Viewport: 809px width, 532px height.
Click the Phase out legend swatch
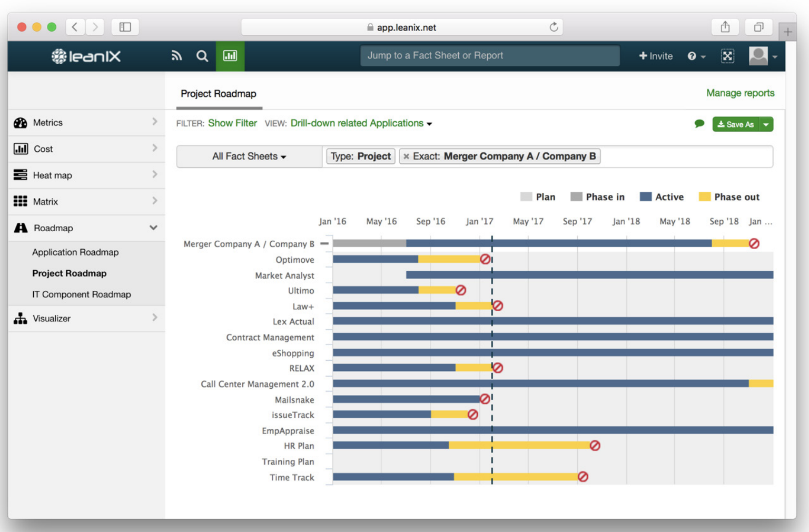click(x=704, y=197)
